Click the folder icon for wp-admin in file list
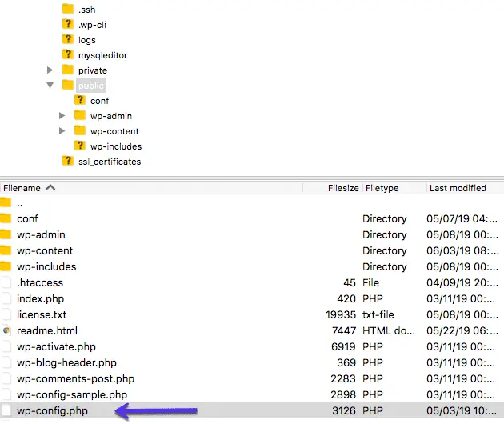This screenshot has width=504, height=424. (x=6, y=234)
